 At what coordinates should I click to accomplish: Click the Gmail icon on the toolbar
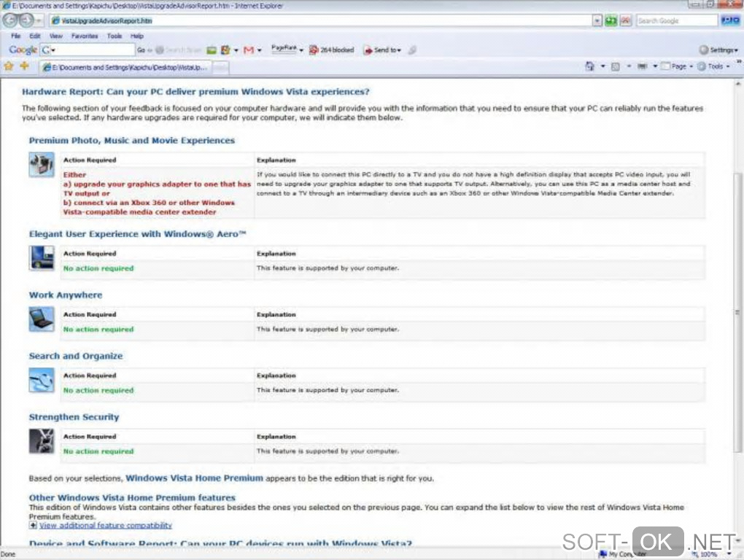click(249, 50)
